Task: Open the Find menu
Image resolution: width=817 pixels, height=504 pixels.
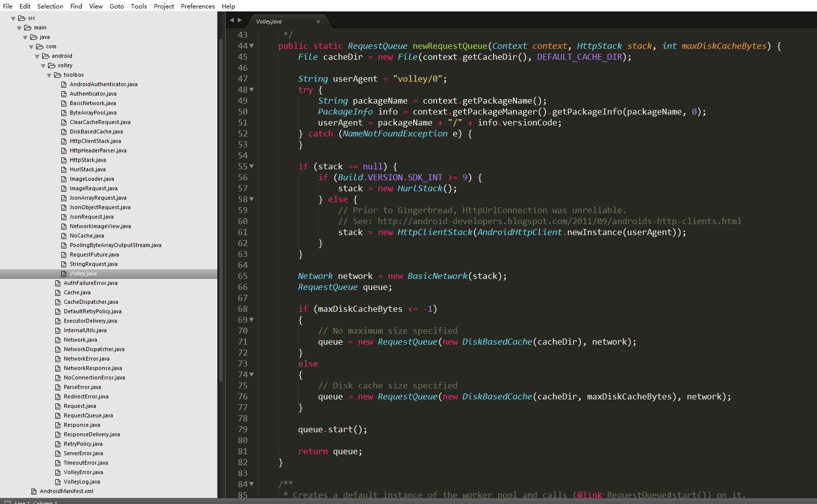Action: (76, 6)
